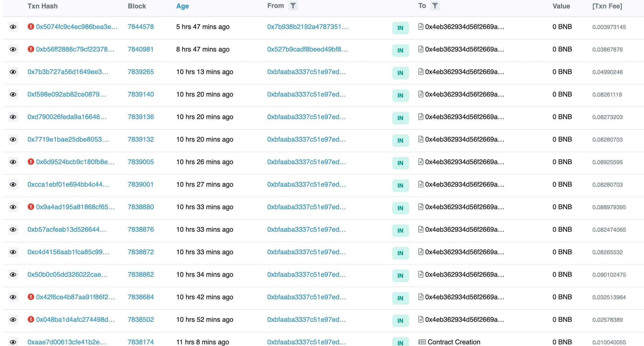644x346 pixels.
Task: Click contract document icon in block 7839265 row
Action: (x=421, y=72)
